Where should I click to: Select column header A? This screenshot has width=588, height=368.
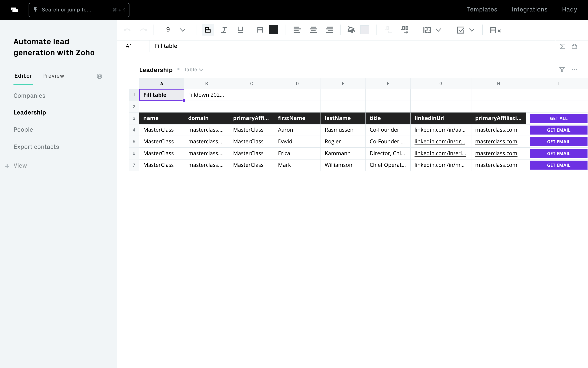[161, 83]
